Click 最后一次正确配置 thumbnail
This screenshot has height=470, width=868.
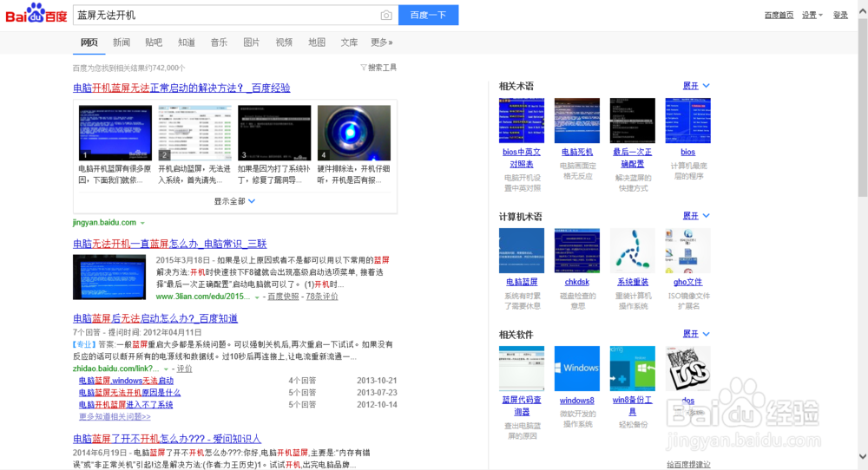[632, 121]
